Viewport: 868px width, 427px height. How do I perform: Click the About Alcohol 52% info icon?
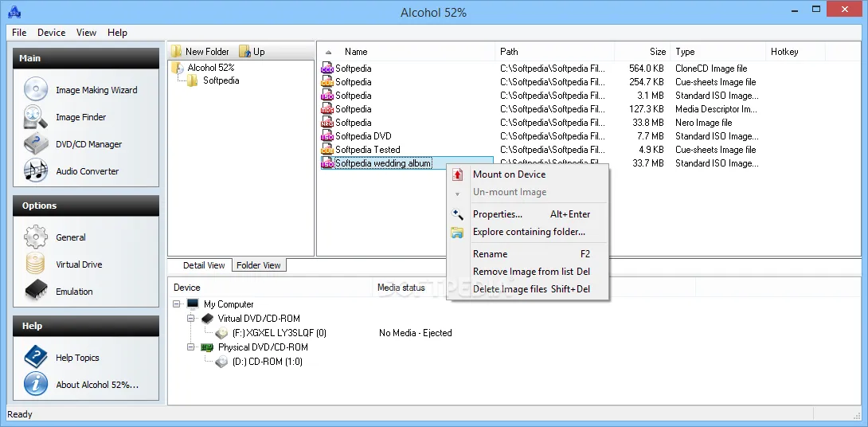coord(36,384)
